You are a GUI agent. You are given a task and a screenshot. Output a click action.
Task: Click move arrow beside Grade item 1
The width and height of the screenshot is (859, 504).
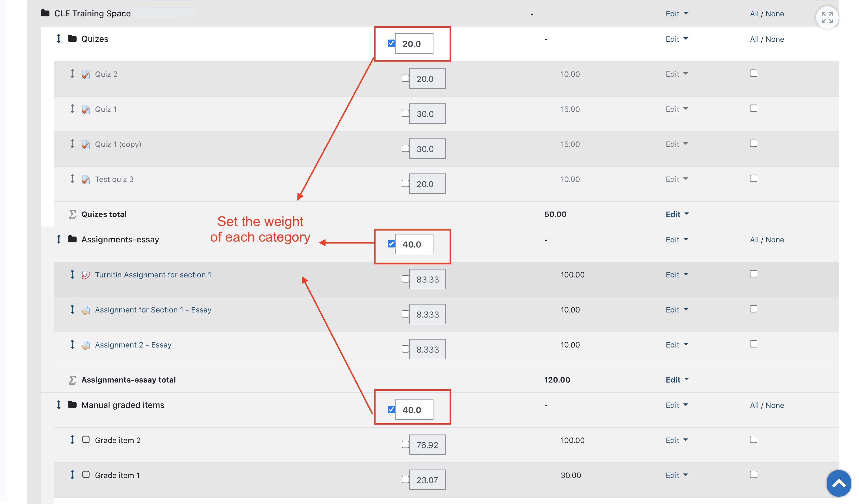tap(72, 475)
